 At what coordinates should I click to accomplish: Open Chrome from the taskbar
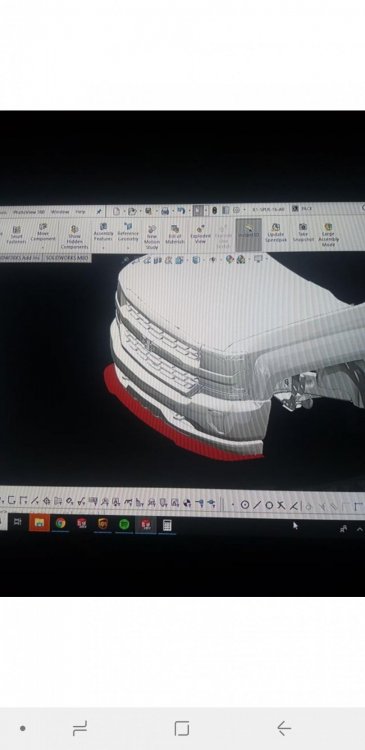coord(60,523)
